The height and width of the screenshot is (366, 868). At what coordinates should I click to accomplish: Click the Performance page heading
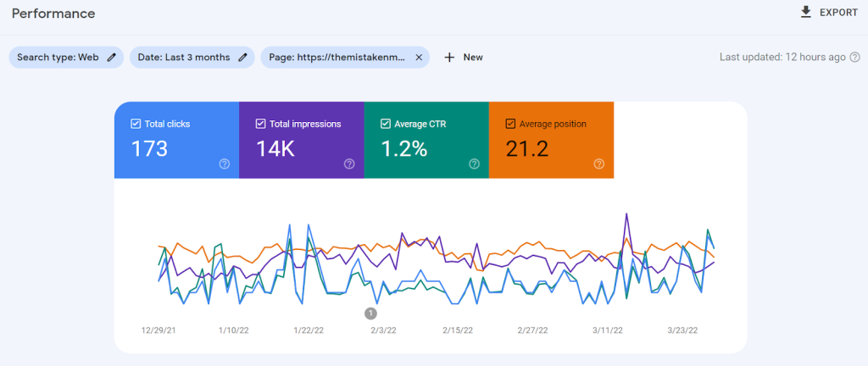pos(53,14)
